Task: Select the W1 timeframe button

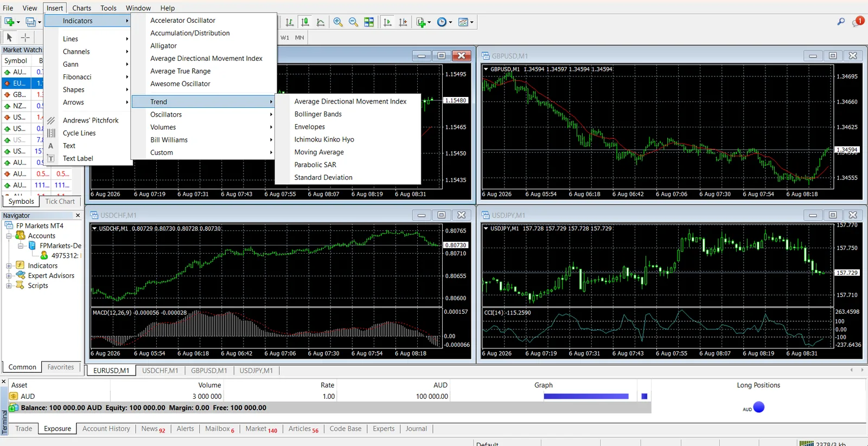Action: click(285, 37)
